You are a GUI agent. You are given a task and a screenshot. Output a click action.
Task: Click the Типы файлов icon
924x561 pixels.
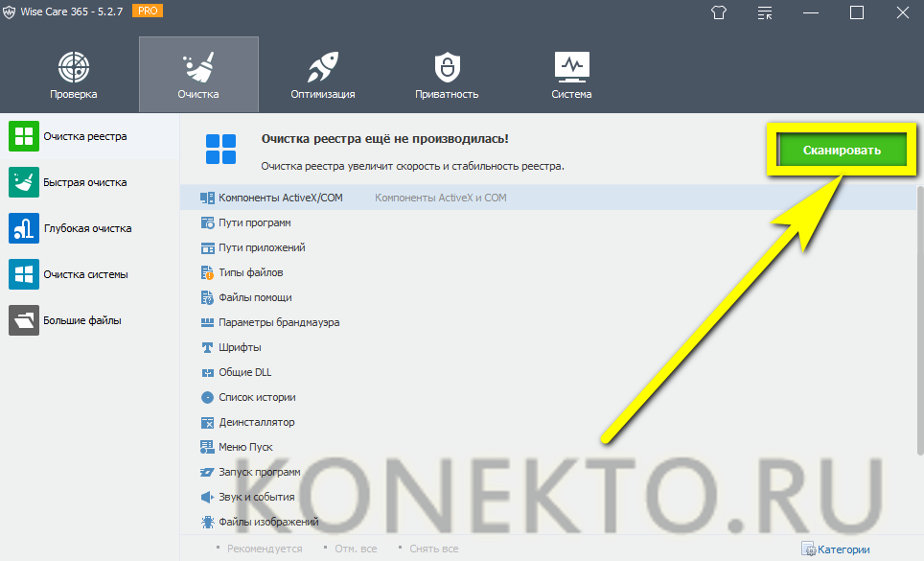coord(207,273)
